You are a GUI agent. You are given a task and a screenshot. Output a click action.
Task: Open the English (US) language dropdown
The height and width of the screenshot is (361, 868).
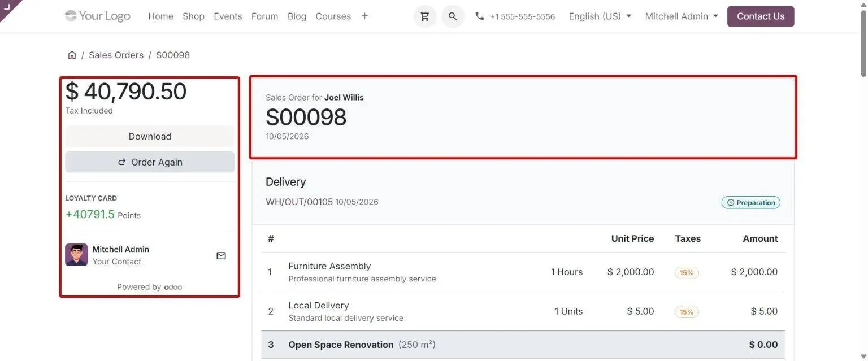[x=600, y=16]
